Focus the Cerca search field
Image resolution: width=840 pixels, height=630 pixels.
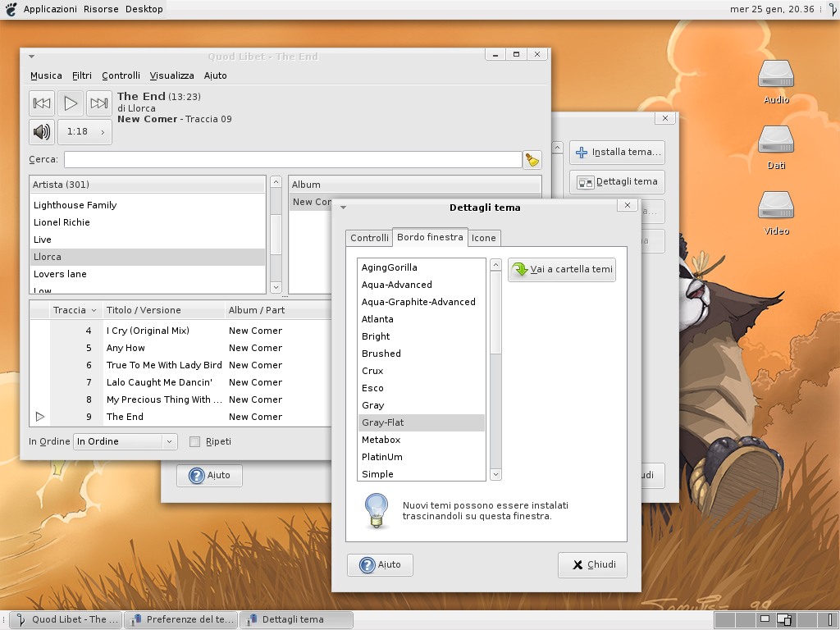click(x=293, y=160)
